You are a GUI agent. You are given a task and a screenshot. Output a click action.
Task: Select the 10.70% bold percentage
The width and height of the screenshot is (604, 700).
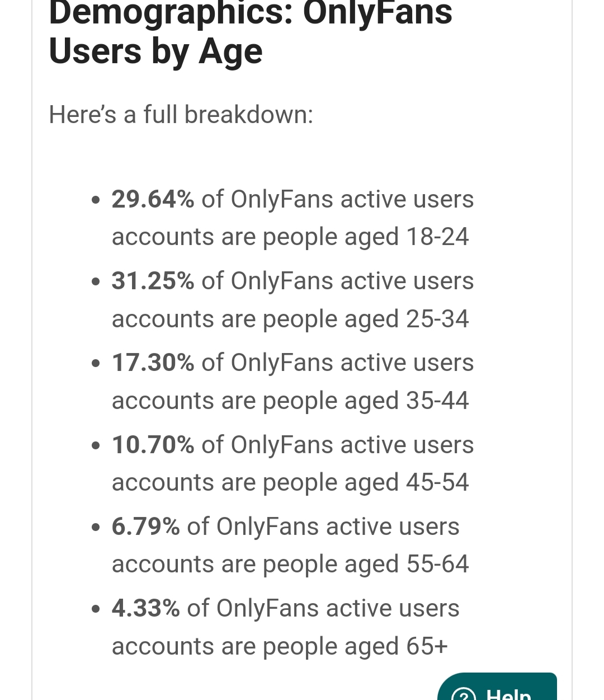(x=153, y=445)
